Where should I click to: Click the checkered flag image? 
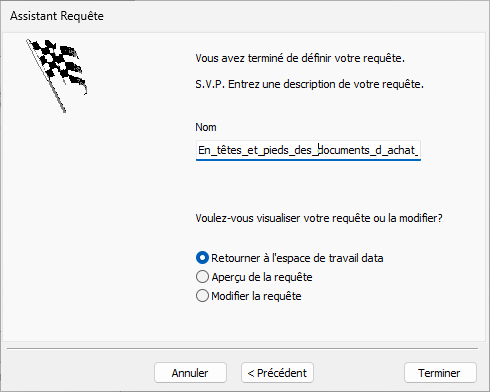[57, 76]
